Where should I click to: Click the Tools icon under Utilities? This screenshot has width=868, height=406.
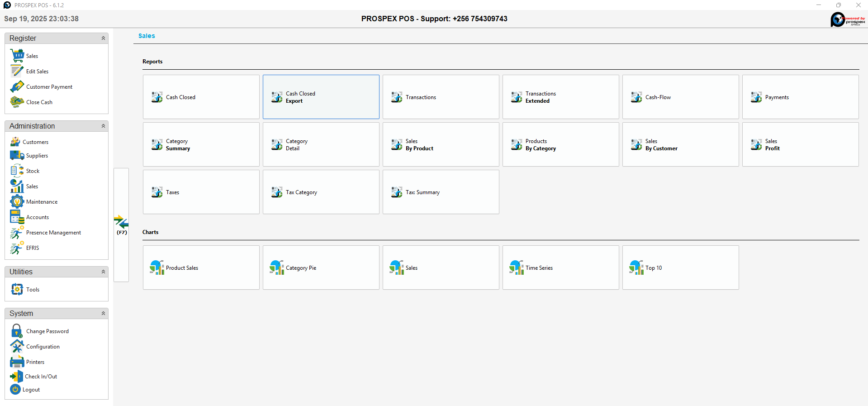tap(17, 289)
